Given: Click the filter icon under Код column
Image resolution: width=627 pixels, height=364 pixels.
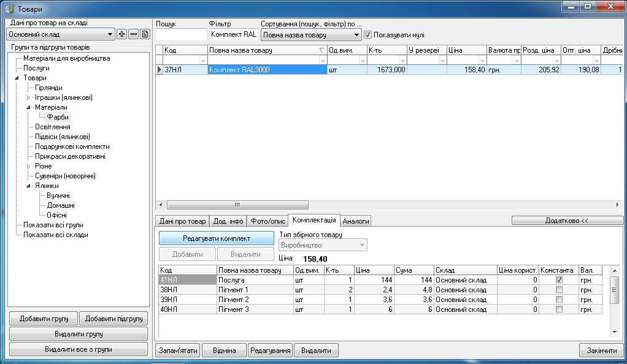Looking at the screenshot, I should tap(202, 61).
